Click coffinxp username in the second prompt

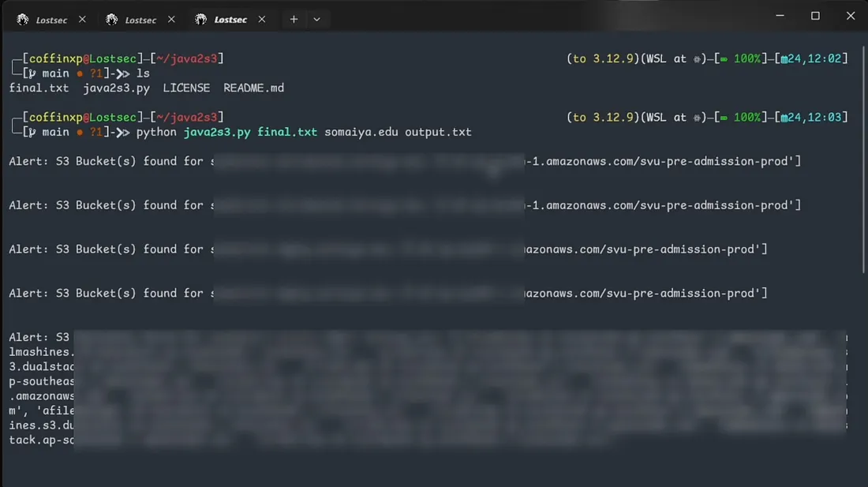(55, 118)
